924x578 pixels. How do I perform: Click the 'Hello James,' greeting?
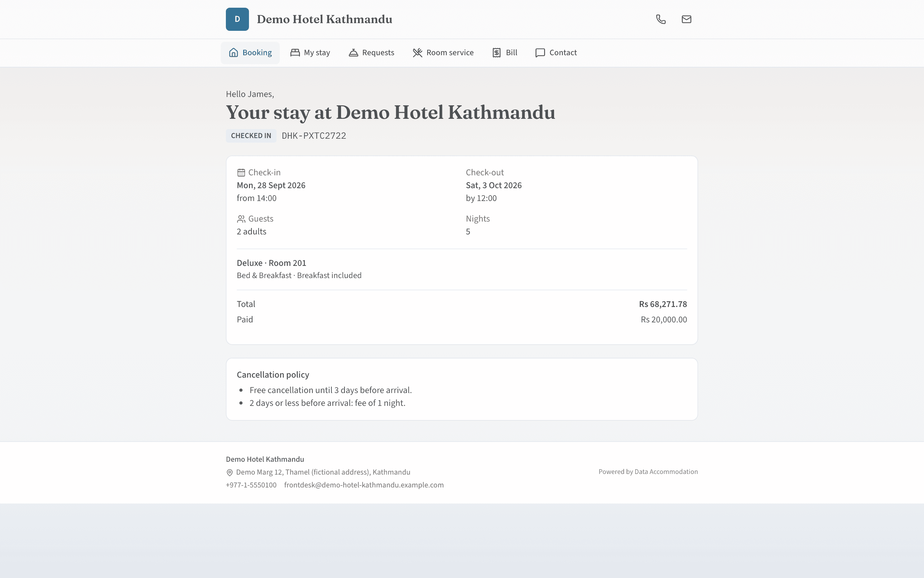click(x=250, y=94)
